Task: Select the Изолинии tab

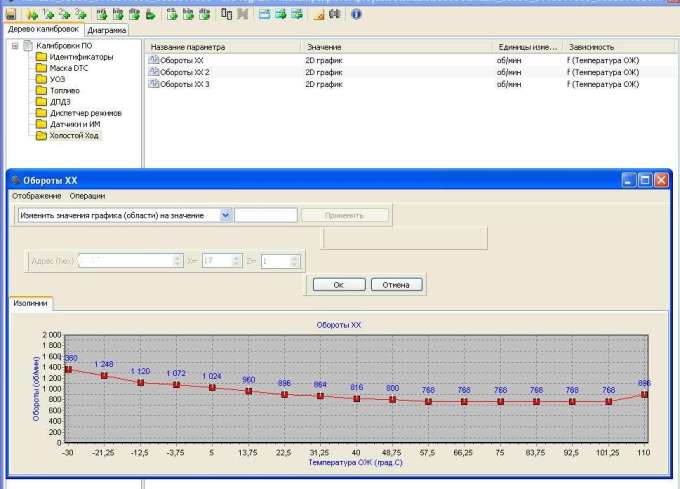Action: pos(30,304)
